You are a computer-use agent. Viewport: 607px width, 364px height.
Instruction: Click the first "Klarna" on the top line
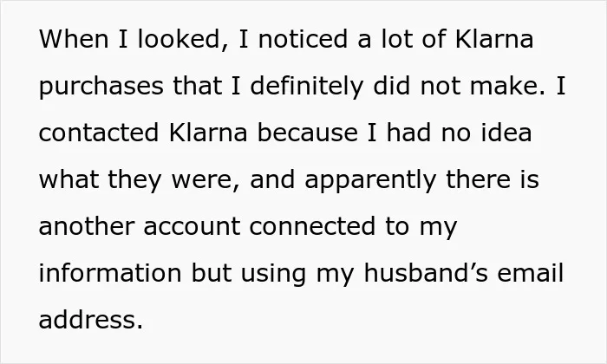tap(494, 39)
